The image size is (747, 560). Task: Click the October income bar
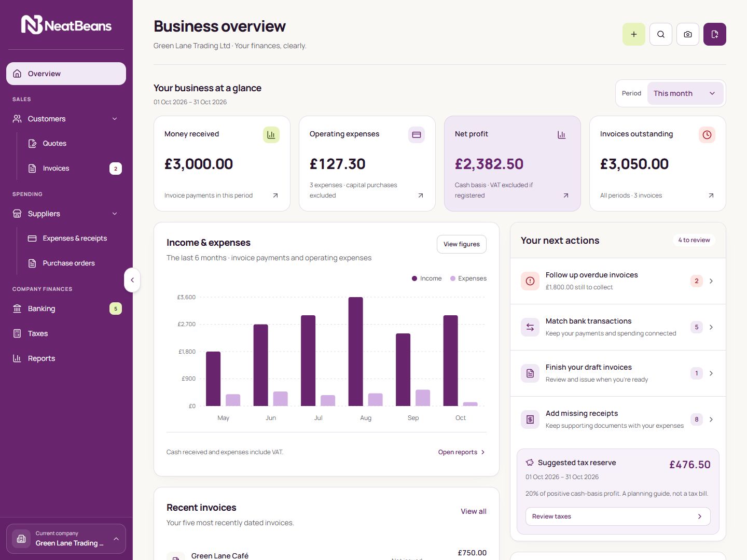(451, 360)
